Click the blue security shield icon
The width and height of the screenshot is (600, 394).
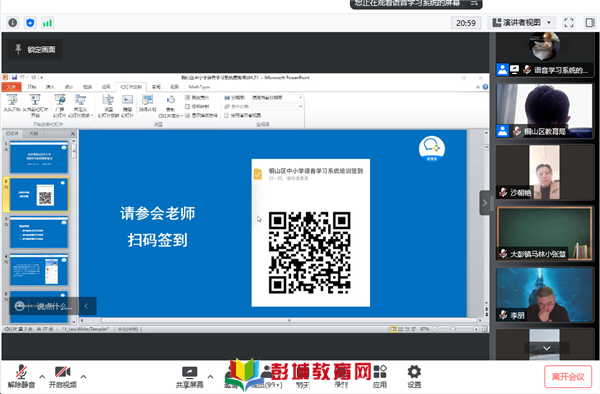pyautogui.click(x=30, y=23)
